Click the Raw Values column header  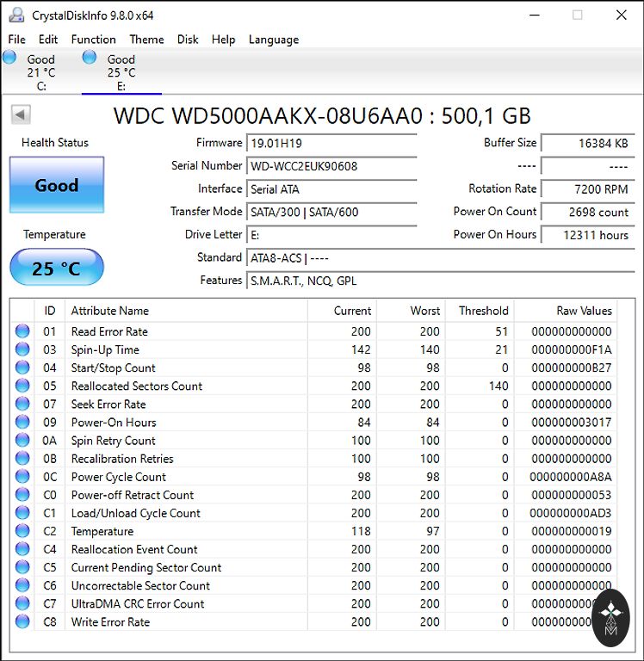coord(584,311)
